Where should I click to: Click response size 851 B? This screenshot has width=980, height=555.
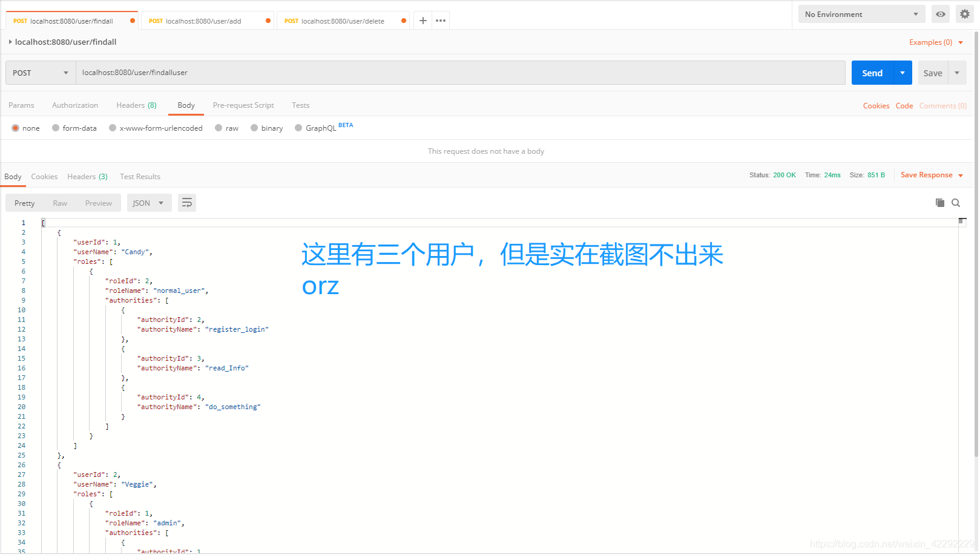click(876, 175)
